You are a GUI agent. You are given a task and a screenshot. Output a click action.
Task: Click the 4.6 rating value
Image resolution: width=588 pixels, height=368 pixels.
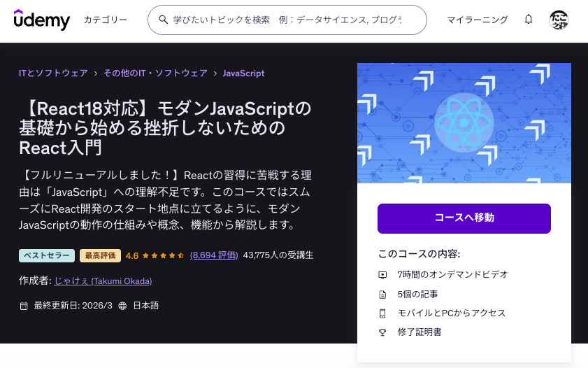[x=132, y=256]
